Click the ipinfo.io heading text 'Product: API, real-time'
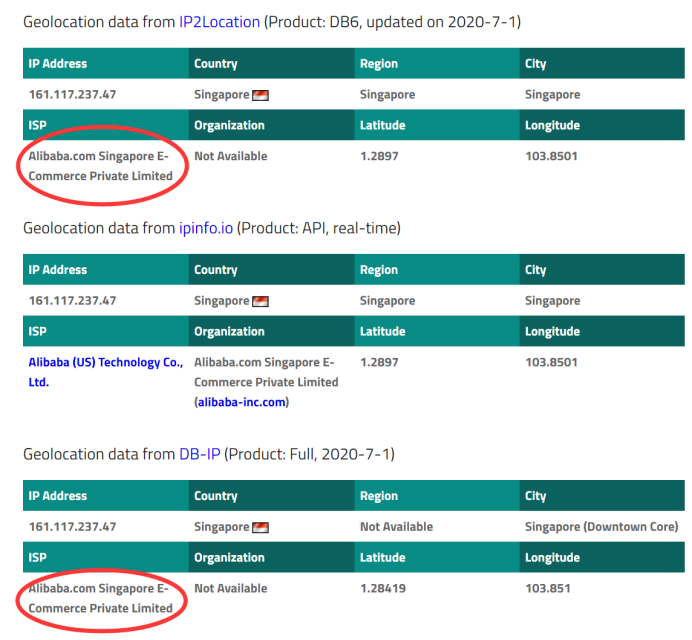 pos(319,228)
